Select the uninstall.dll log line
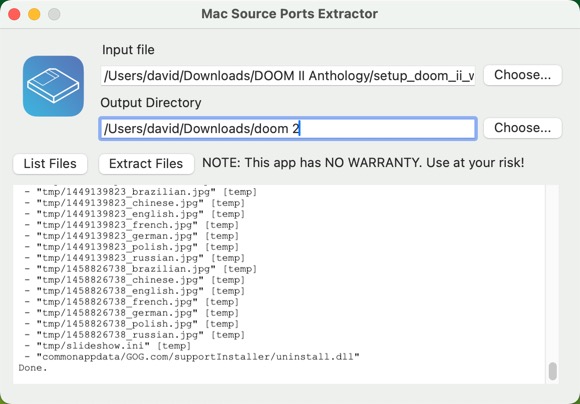 (192, 357)
